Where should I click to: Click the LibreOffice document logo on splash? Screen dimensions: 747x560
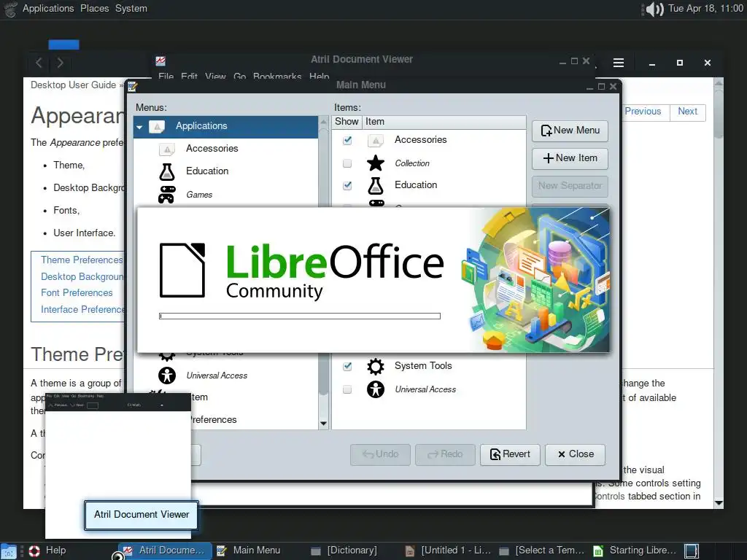[x=182, y=270]
